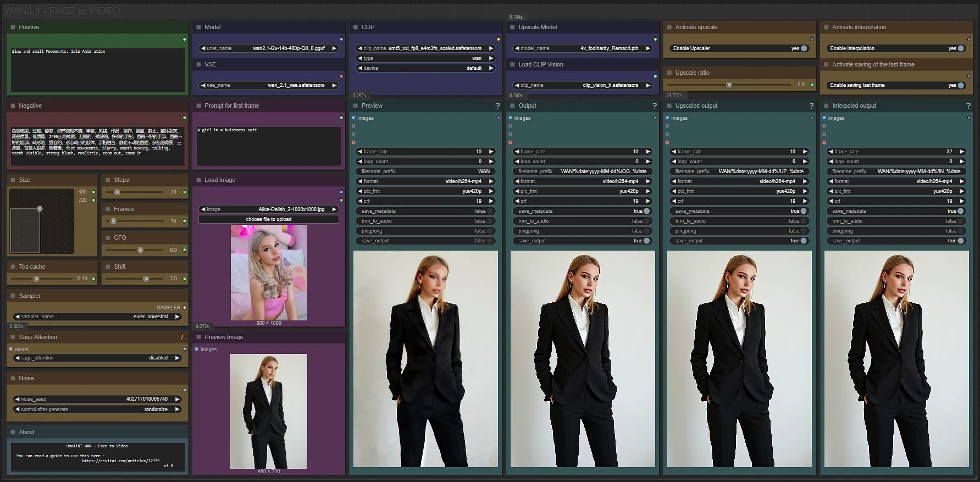
Task: Click the choose file to upload button
Action: (x=269, y=219)
